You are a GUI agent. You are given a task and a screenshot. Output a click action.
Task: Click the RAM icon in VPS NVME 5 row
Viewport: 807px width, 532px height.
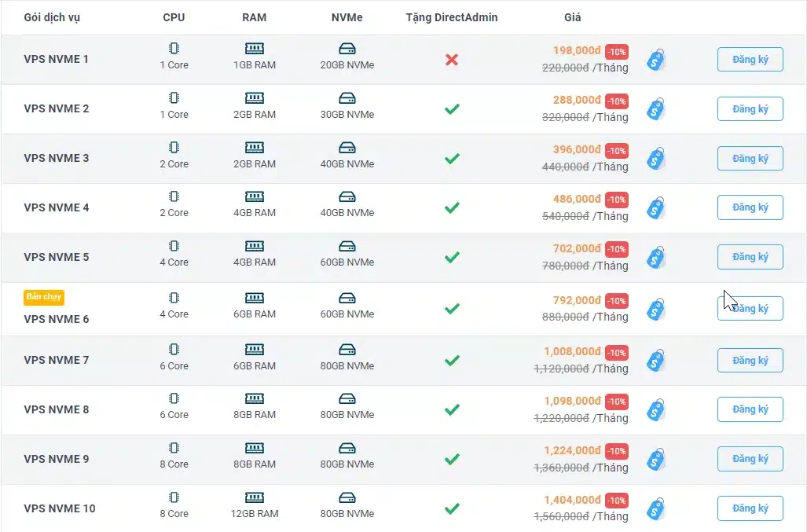[255, 246]
